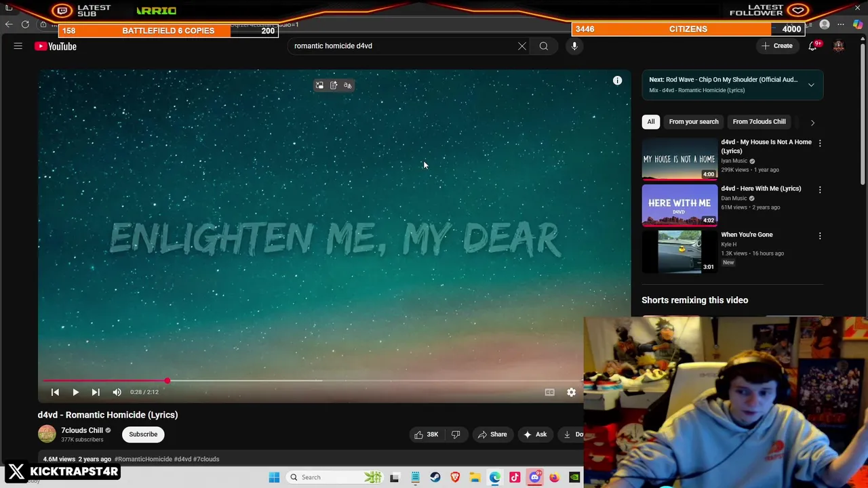Screen dimensions: 868x488
Task: Play the paused video
Action: pos(75,392)
